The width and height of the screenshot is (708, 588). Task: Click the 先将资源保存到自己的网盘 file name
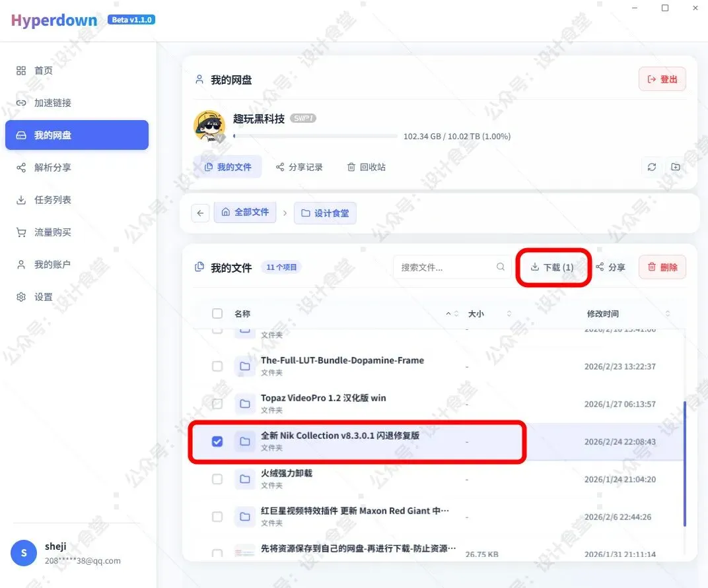[358, 548]
